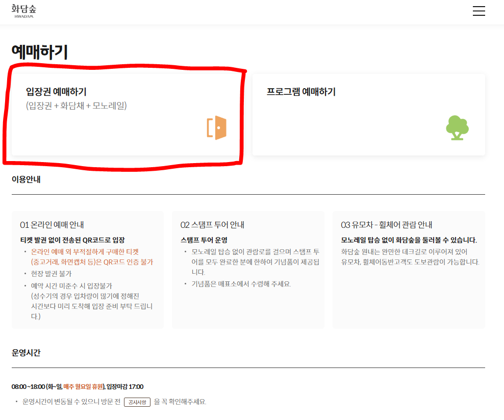
Task: Open the 프로그램 예매하기 card
Action: (369, 115)
